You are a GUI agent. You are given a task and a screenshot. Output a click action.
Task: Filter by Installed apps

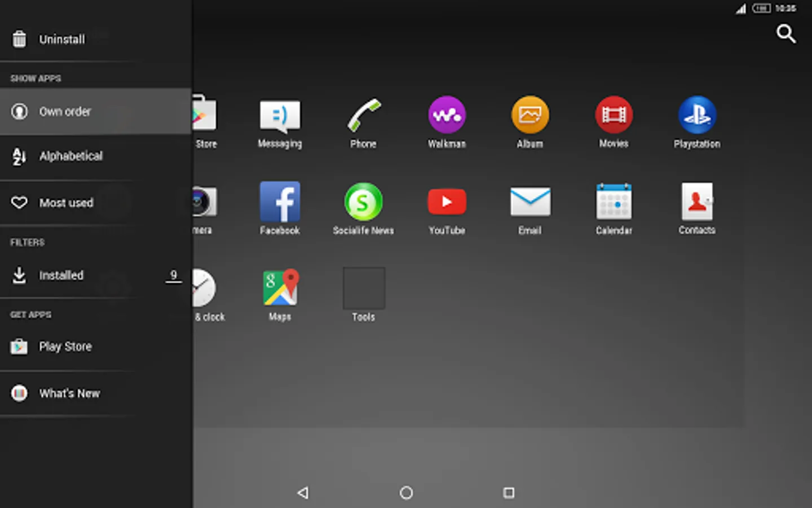96,275
